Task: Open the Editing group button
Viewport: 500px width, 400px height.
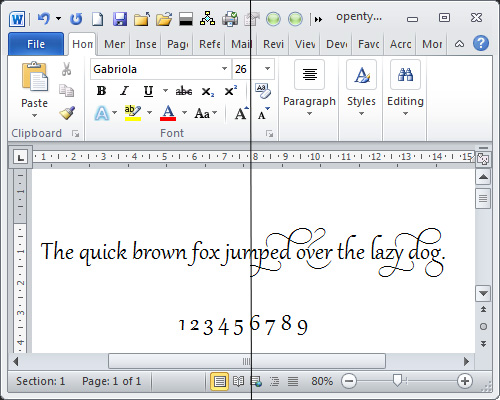Action: pyautogui.click(x=405, y=87)
